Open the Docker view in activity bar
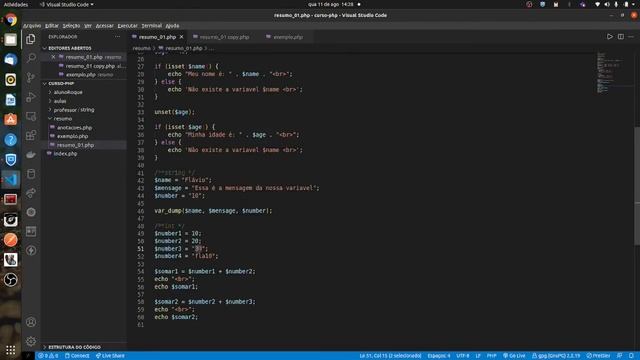The height and width of the screenshot is (360, 640). (31, 154)
